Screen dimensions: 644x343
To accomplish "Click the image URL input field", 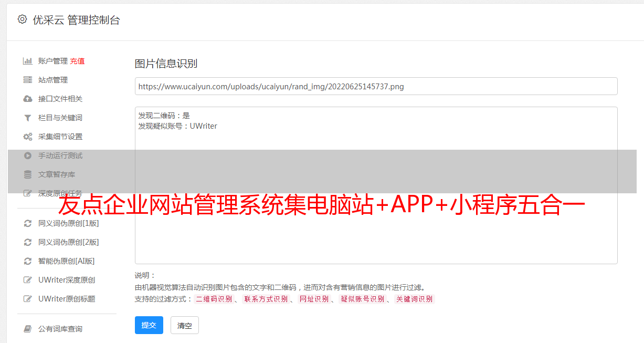I will coord(376,86).
